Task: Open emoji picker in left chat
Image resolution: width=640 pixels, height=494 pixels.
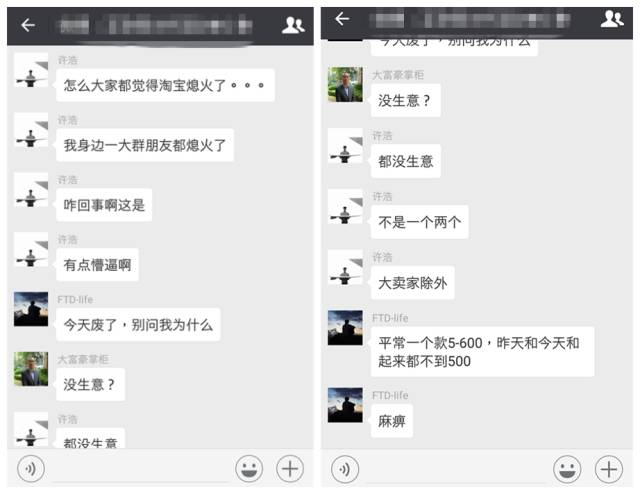Action: (x=249, y=469)
